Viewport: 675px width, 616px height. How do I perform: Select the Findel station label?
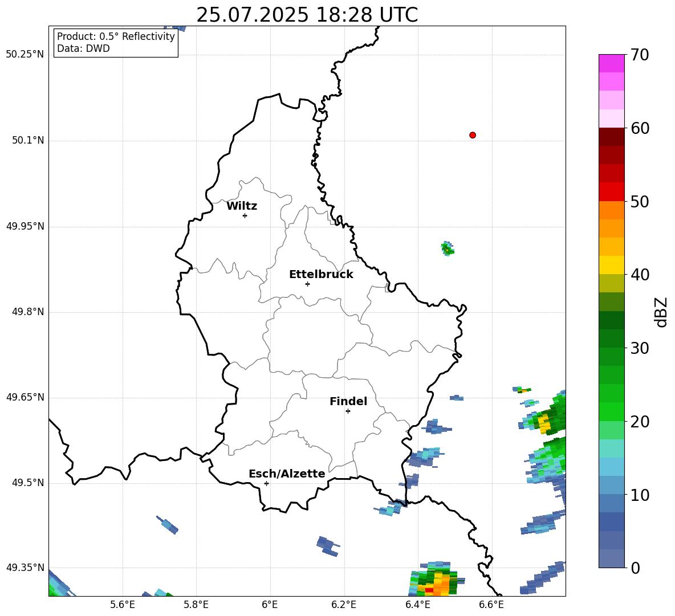pos(348,401)
